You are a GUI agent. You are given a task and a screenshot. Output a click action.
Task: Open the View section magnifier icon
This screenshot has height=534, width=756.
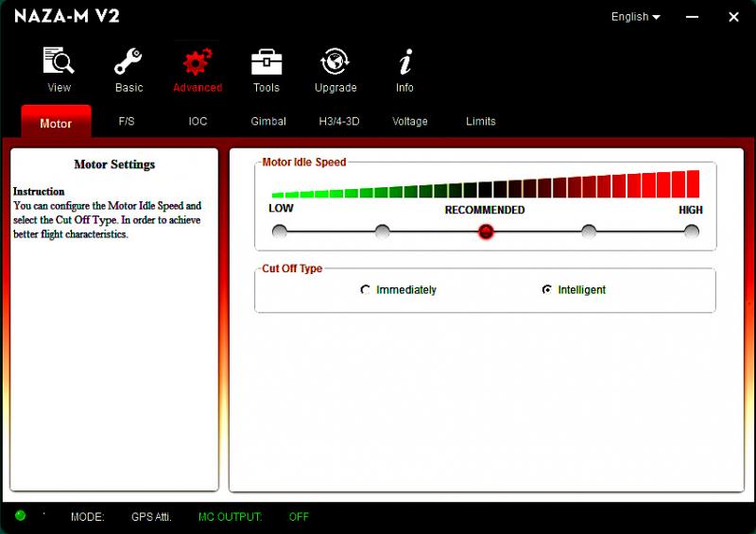click(59, 62)
